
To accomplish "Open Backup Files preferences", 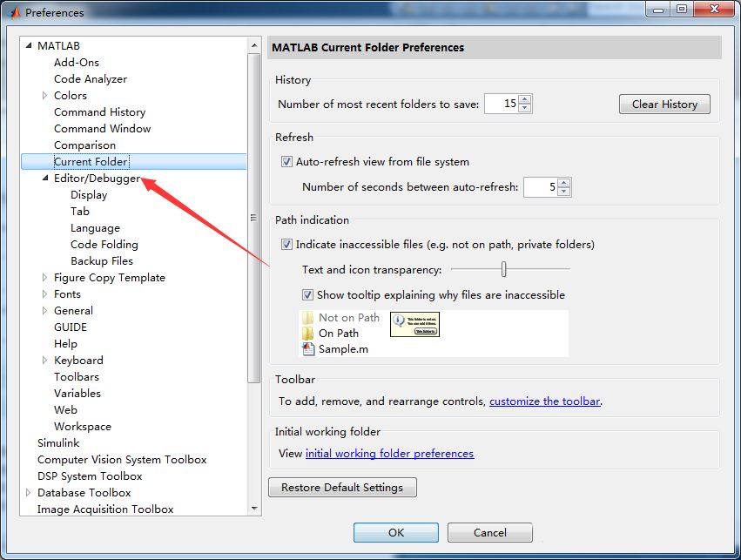I will 102,261.
